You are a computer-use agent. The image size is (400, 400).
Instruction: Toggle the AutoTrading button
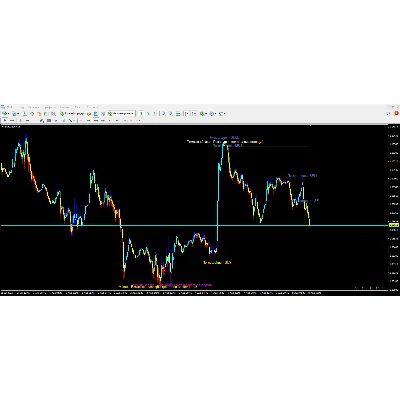121,114
